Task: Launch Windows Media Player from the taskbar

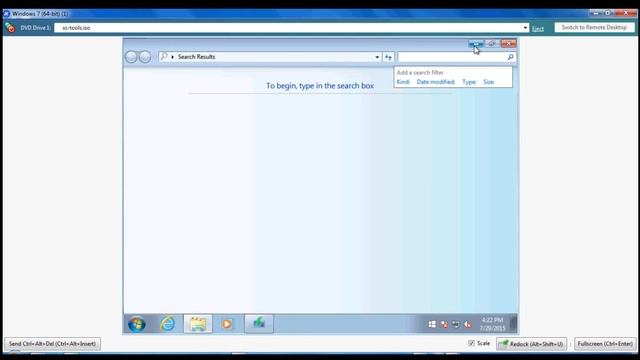Action: click(x=227, y=324)
